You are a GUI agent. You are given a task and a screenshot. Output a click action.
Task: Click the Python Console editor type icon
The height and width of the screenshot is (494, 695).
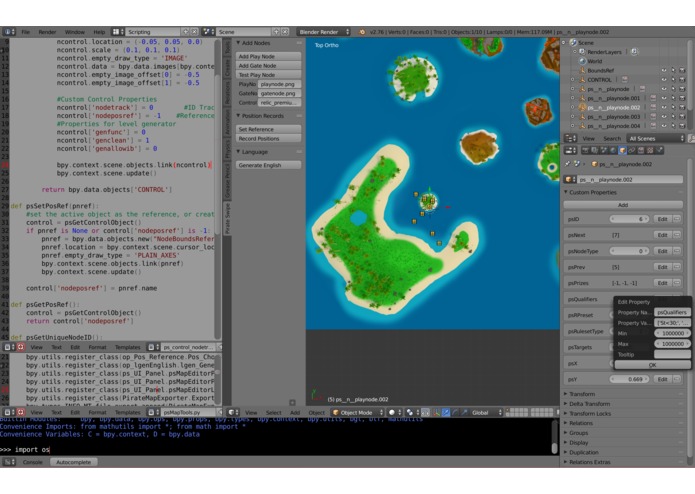(8, 462)
